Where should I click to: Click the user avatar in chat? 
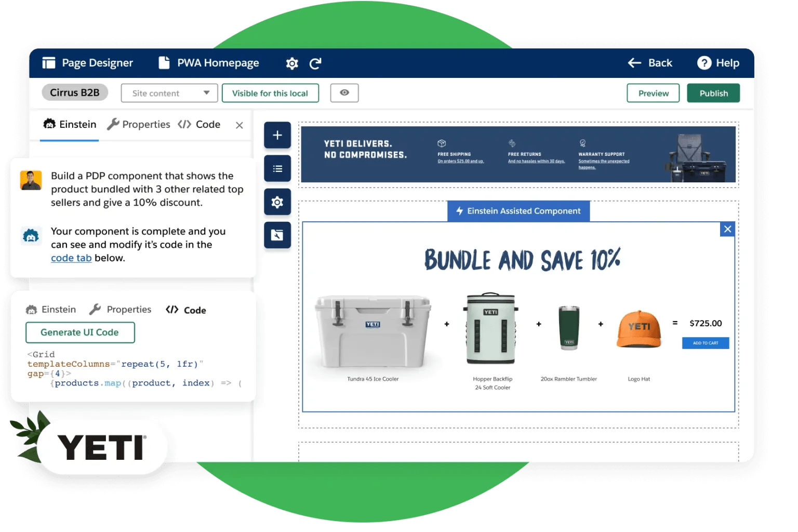click(31, 180)
